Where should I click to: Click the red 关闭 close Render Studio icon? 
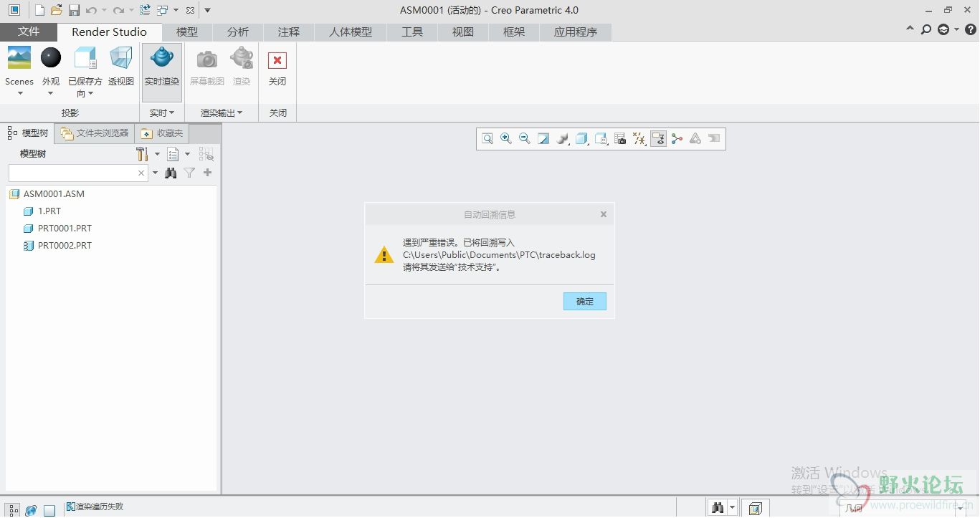point(277,60)
